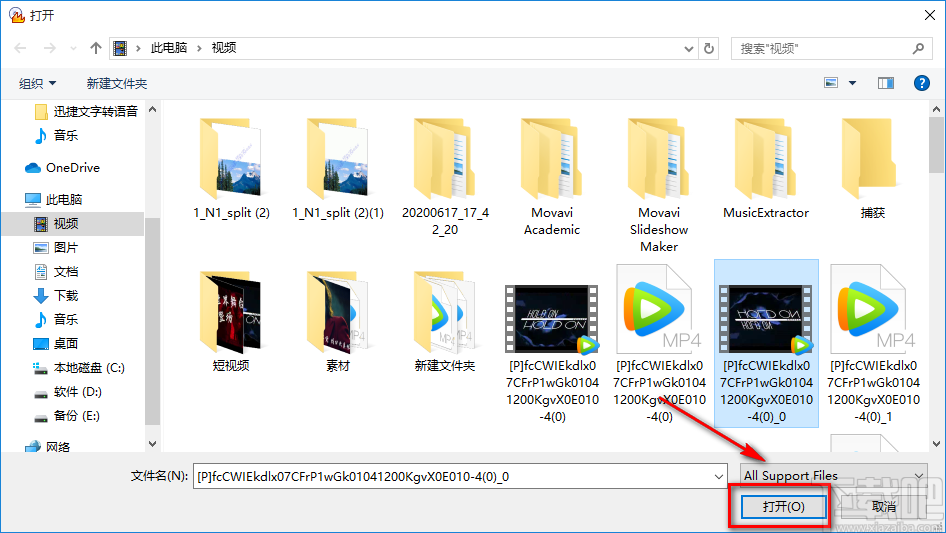Expand the address bar history dropdown
This screenshot has width=946, height=533.
coord(688,48)
